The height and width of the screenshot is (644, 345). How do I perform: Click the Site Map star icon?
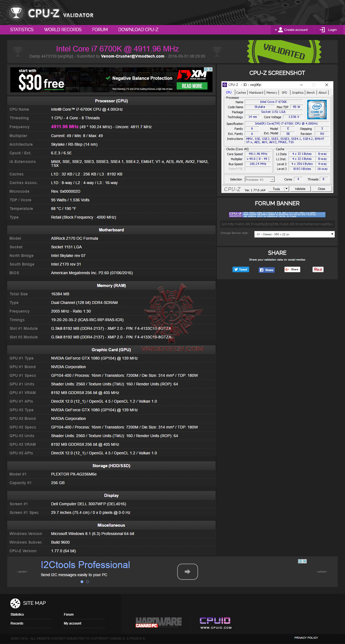click(x=15, y=603)
